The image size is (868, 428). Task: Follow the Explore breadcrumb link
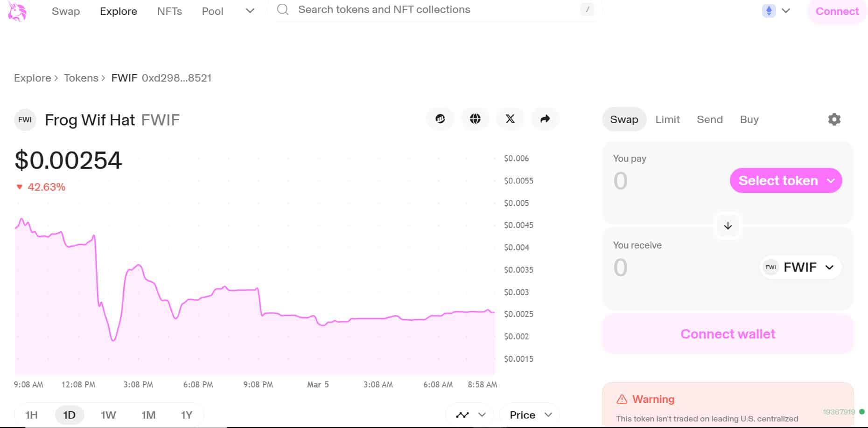point(32,78)
